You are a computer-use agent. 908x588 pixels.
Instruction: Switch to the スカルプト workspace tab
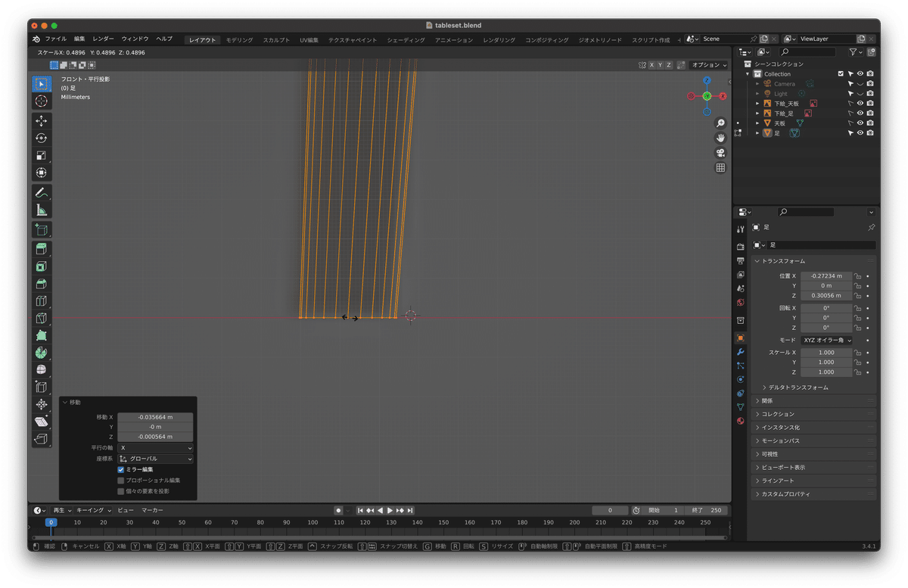(276, 39)
